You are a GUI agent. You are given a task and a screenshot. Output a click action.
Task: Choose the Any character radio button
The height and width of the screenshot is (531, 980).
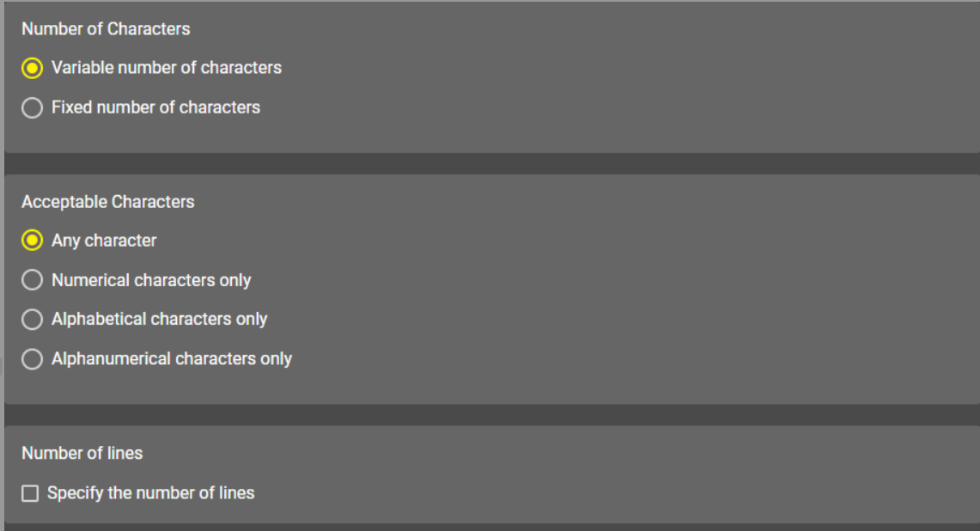[x=32, y=241]
